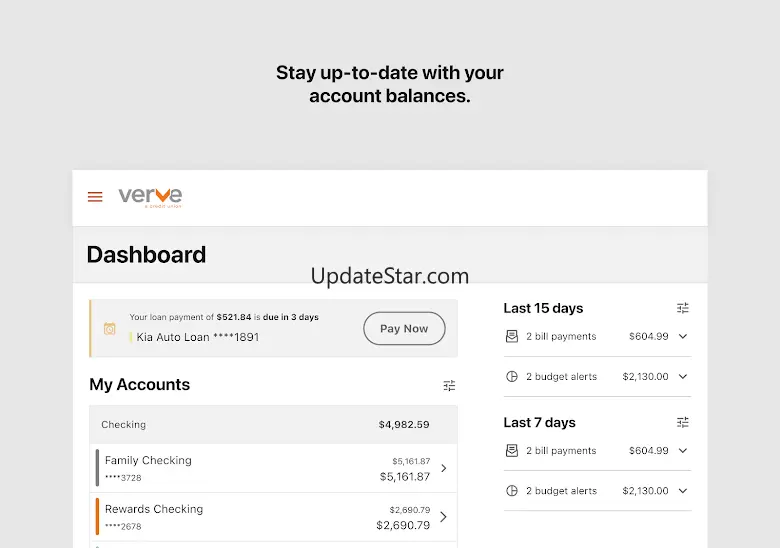Expand budget alerts under Last 15 days

click(683, 377)
